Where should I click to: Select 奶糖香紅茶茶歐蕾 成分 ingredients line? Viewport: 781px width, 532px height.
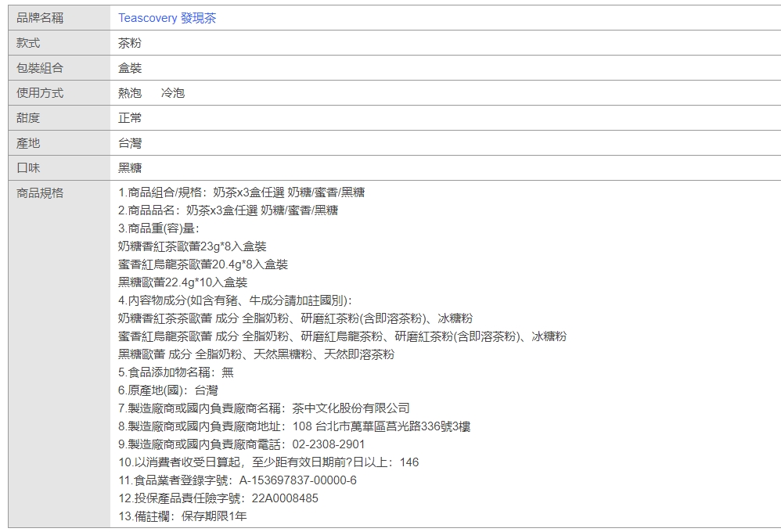click(x=295, y=318)
